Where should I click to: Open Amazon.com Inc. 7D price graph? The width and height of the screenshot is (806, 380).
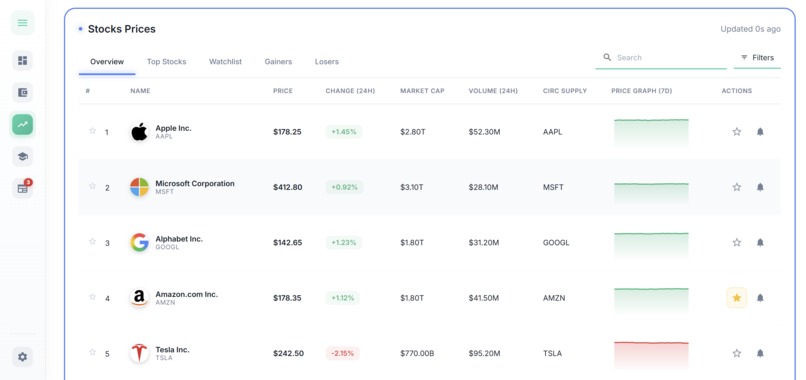click(x=651, y=300)
